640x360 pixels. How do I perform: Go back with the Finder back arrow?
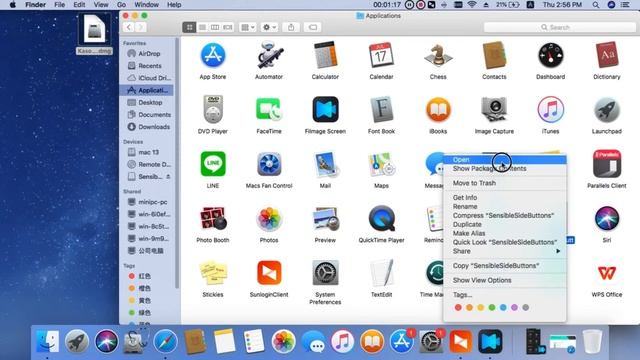pyautogui.click(x=129, y=27)
